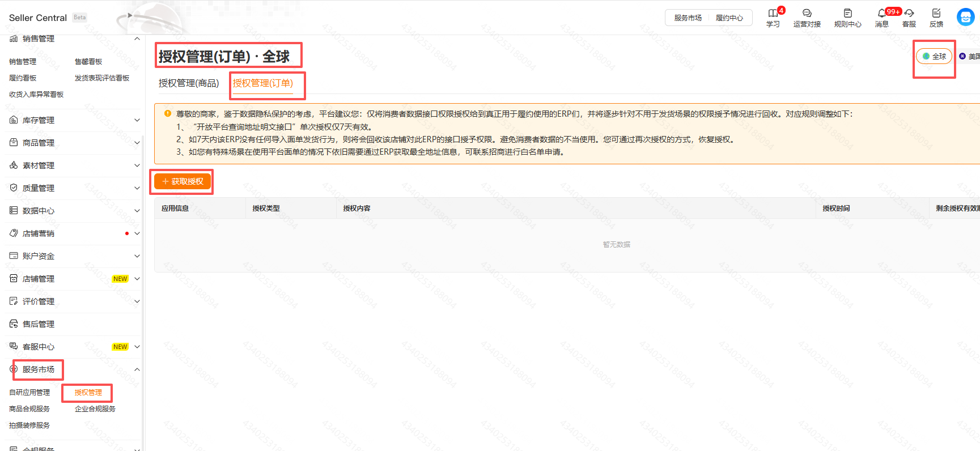
Task: Select the 授权管理(订单) tab
Action: click(262, 83)
